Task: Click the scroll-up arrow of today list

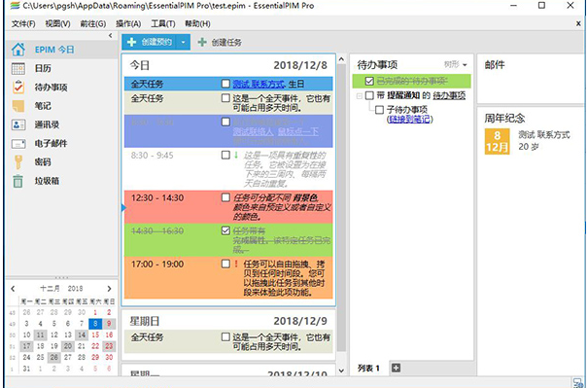Action: (x=341, y=59)
